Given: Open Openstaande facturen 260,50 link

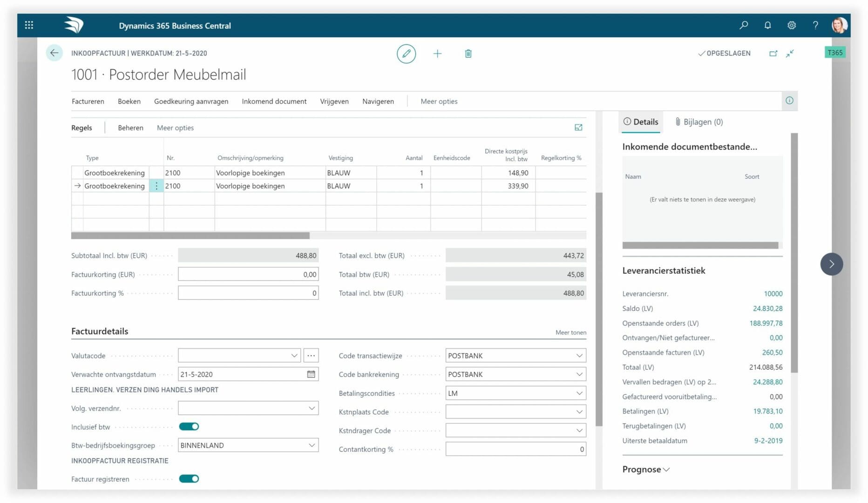Looking at the screenshot, I should tap(772, 353).
